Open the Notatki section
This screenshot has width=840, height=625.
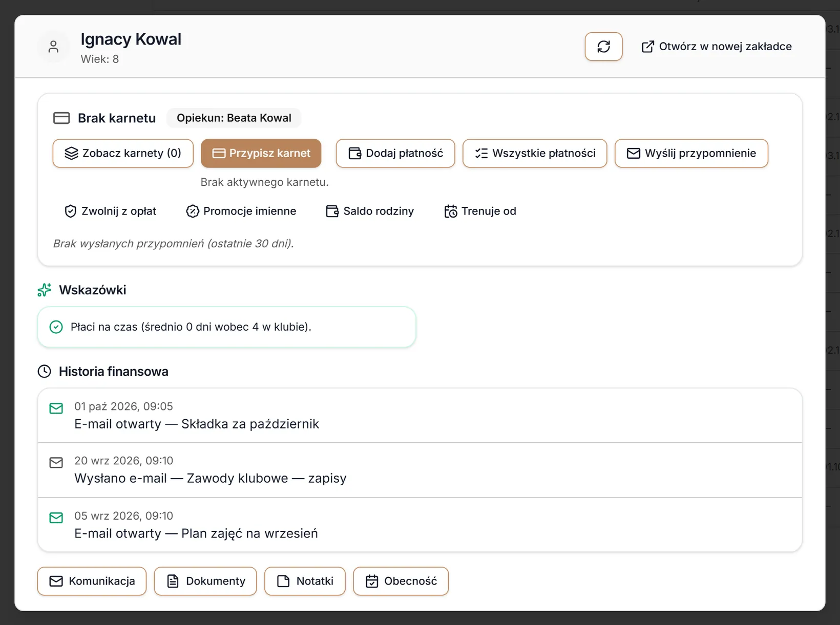(x=305, y=581)
